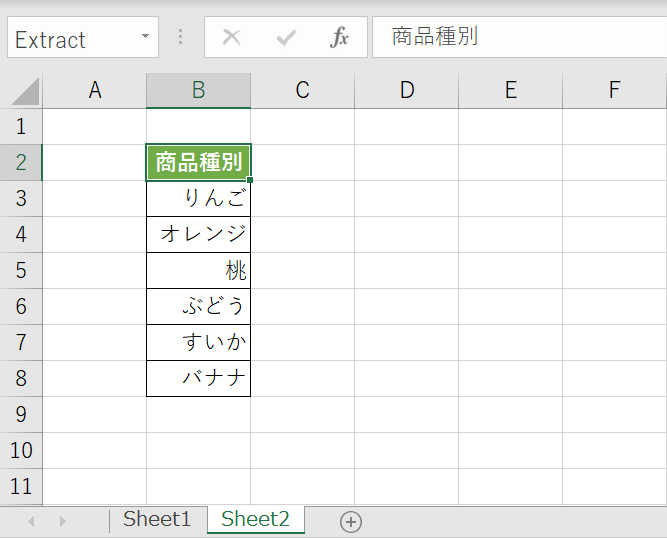Select the green 商品種別 header cell

click(x=199, y=162)
